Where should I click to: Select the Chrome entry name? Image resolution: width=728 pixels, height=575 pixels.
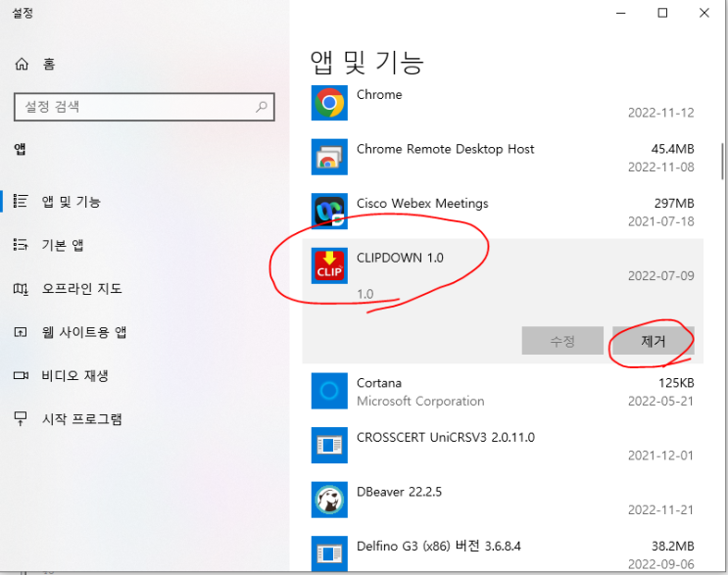pyautogui.click(x=379, y=94)
